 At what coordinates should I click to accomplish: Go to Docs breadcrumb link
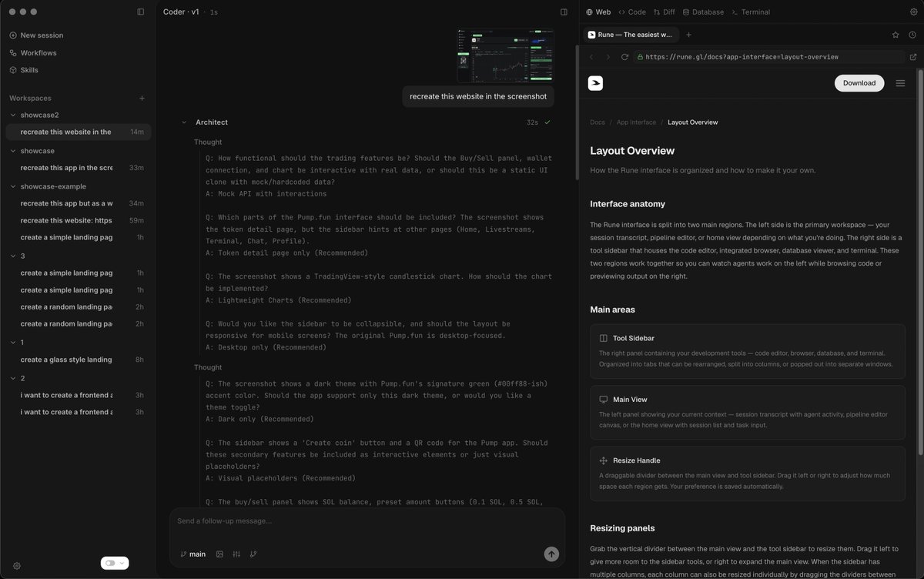[598, 122]
